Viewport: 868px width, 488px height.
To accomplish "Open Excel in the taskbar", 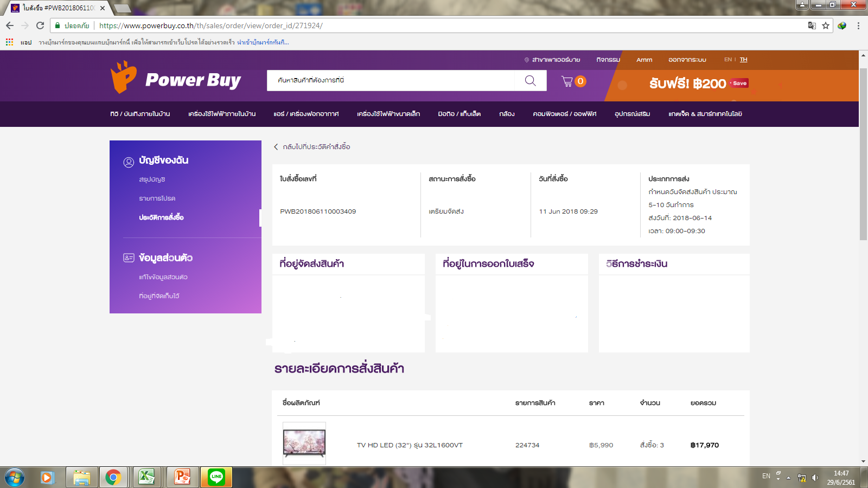I will coord(146,477).
